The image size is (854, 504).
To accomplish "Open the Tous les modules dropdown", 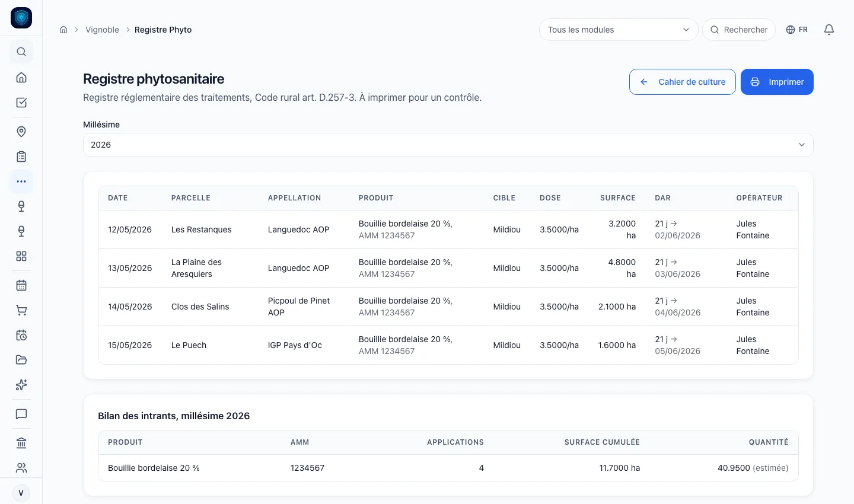I will pyautogui.click(x=618, y=30).
